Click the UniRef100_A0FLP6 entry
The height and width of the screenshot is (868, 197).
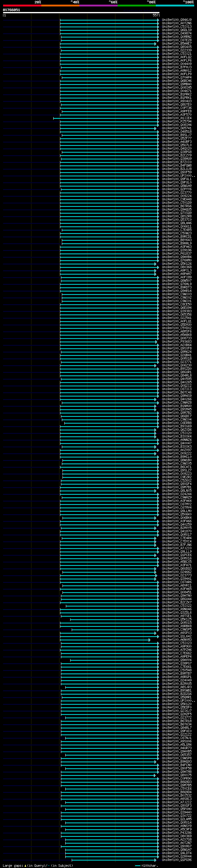pyautogui.click(x=177, y=60)
